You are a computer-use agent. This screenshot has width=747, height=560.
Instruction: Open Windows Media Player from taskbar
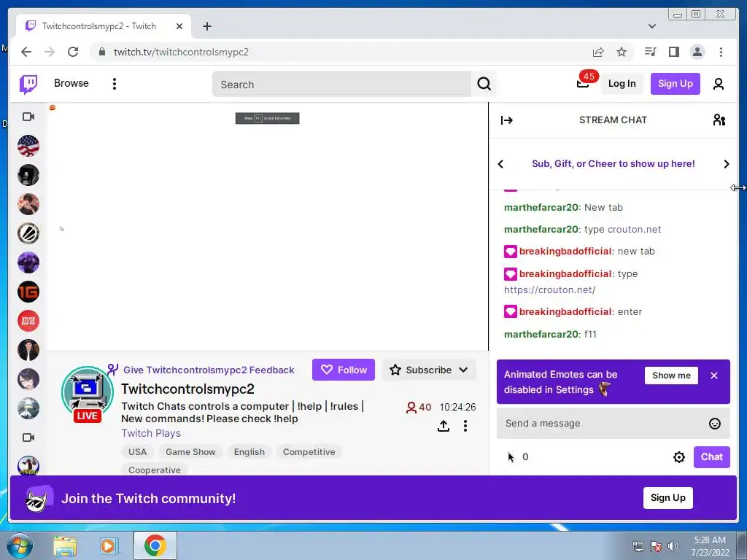pyautogui.click(x=109, y=545)
